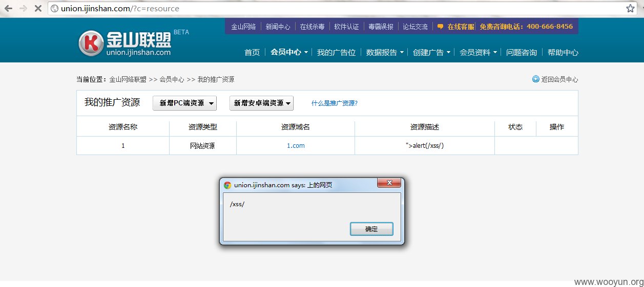
Task: Expand the 数据报告 navigation dropdown
Action: tap(385, 52)
